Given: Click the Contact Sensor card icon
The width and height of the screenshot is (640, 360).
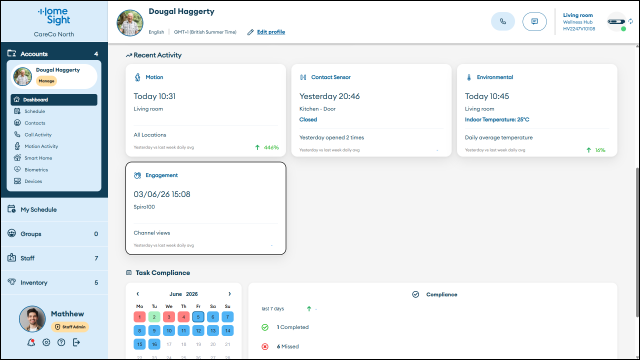Looking at the screenshot, I should tap(303, 77).
